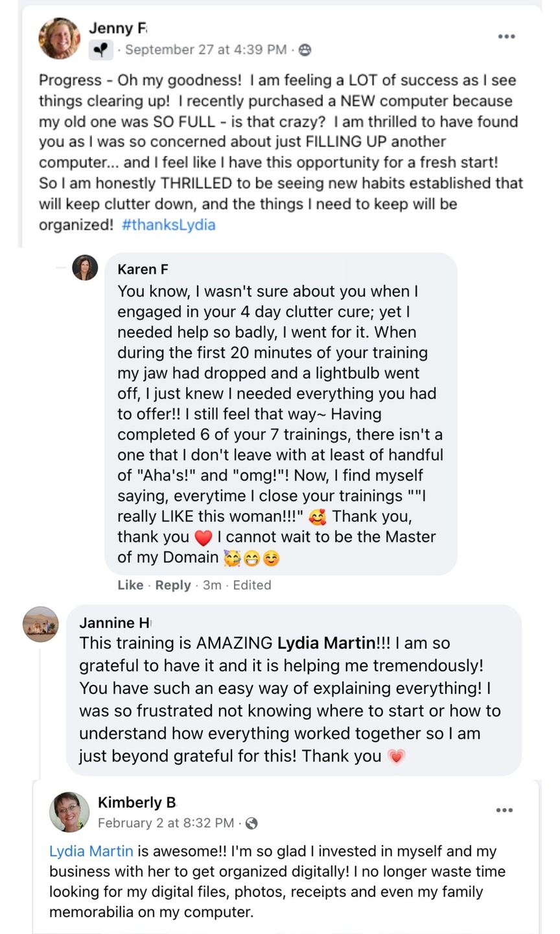Open the three-dot menu on Kimberly's post
The height and width of the screenshot is (934, 560).
pyautogui.click(x=504, y=810)
